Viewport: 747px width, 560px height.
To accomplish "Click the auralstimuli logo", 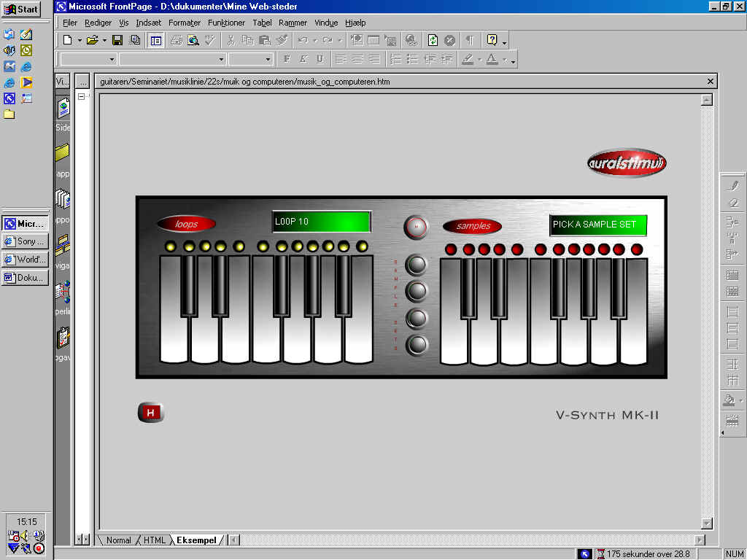I will coord(627,163).
